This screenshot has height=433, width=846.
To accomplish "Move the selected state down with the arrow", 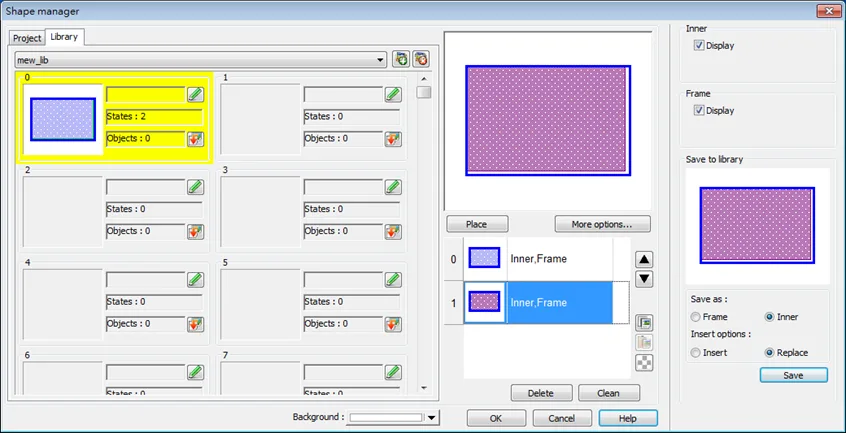I will tap(644, 279).
